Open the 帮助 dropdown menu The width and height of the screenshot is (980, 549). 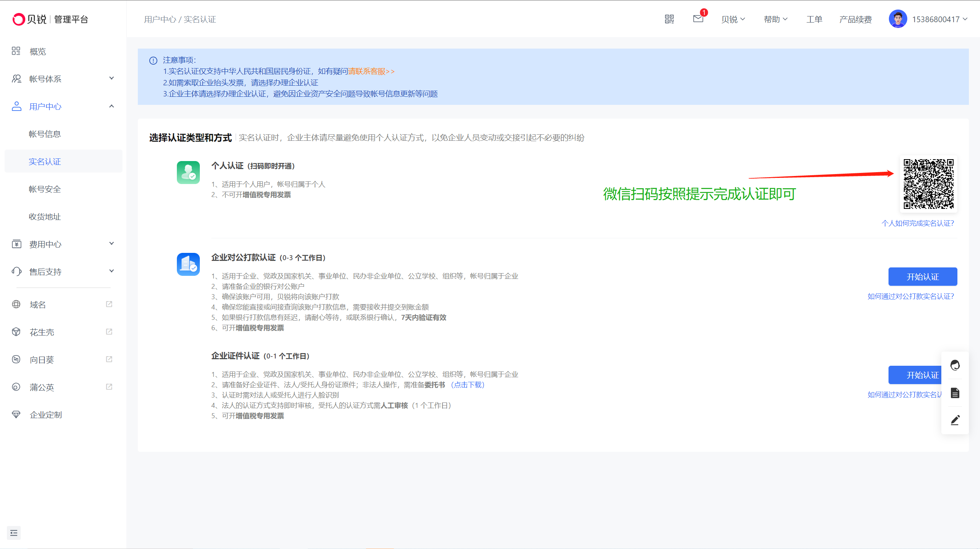(x=775, y=19)
